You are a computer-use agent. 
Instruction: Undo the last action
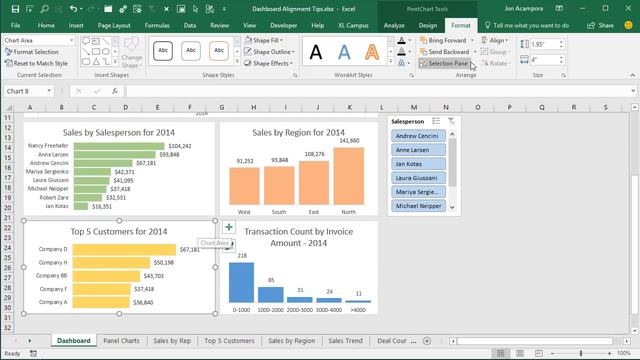(73, 9)
